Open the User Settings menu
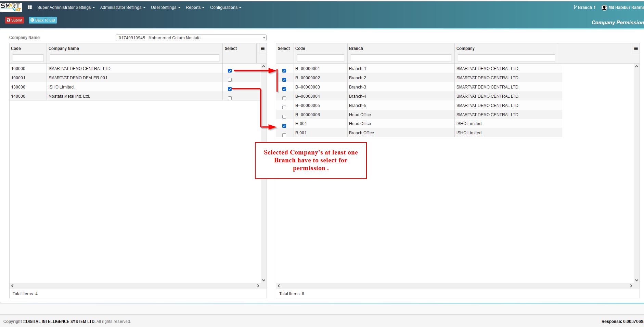The width and height of the screenshot is (644, 327). (x=165, y=8)
